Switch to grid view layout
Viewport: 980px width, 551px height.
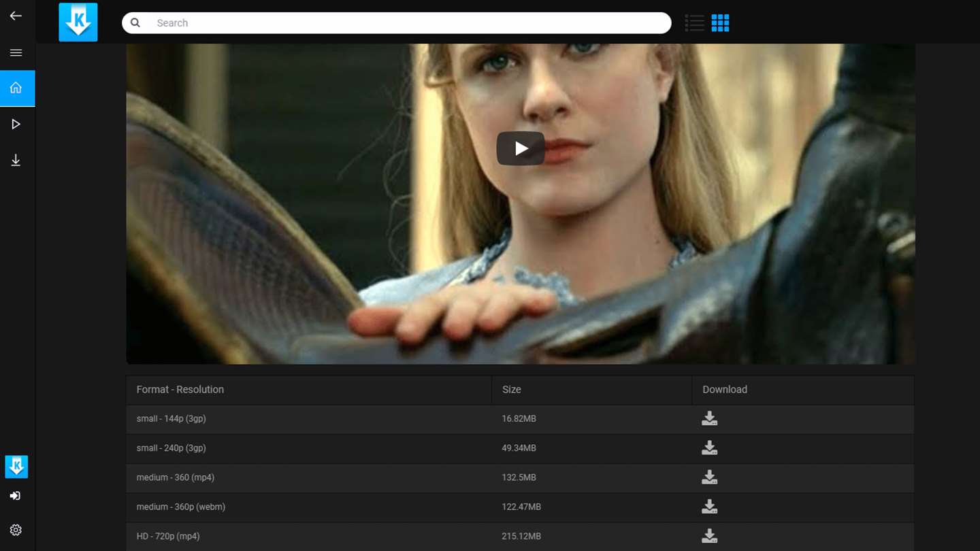point(720,23)
